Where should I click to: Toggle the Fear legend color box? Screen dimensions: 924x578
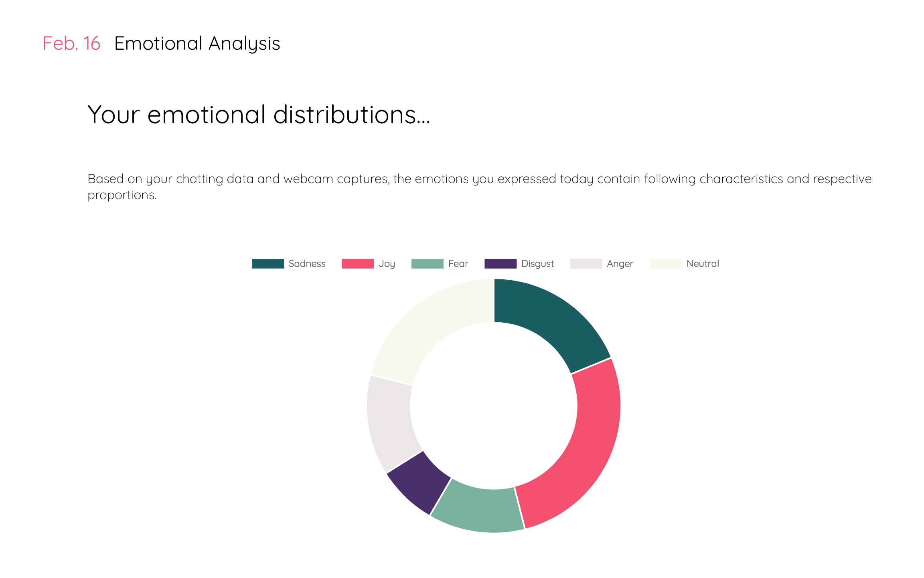tap(428, 264)
